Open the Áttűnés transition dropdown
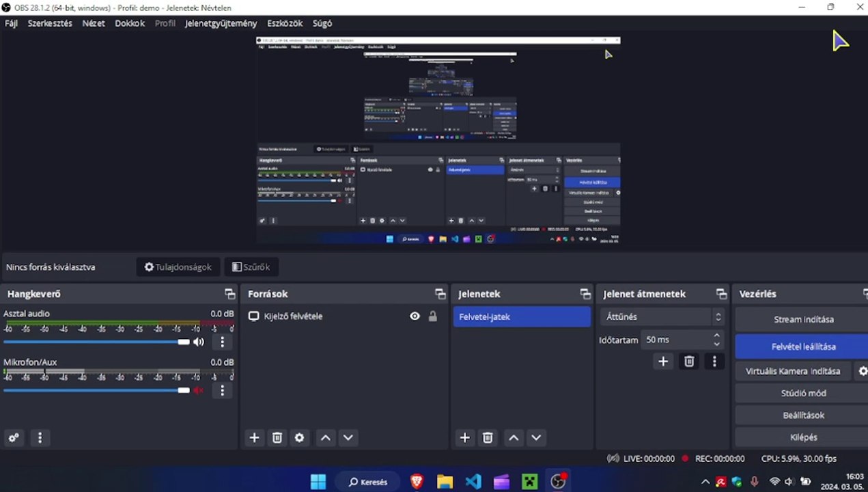The height and width of the screenshot is (492, 868). pos(662,317)
